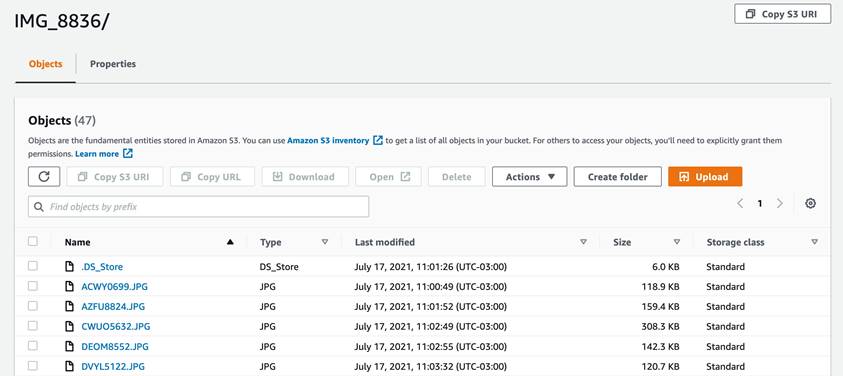Click the Create folder button
This screenshot has width=843, height=376.
point(617,176)
